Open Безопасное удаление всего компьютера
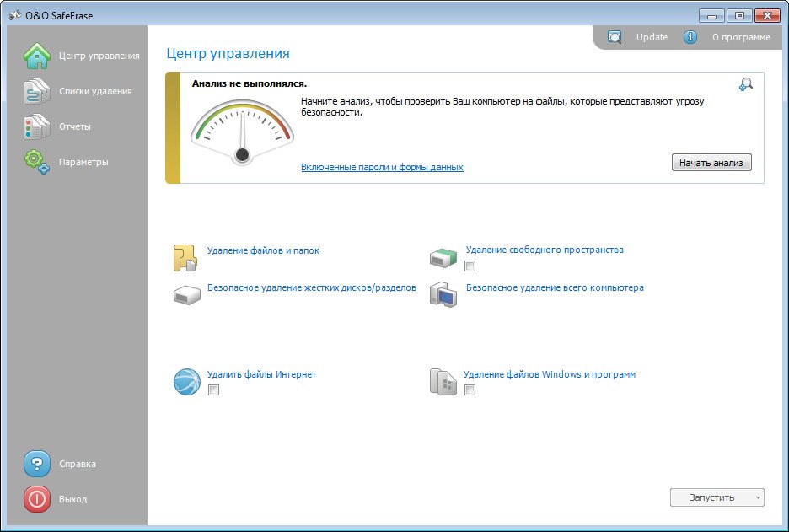Screen dimensions: 789x532 click(555, 287)
